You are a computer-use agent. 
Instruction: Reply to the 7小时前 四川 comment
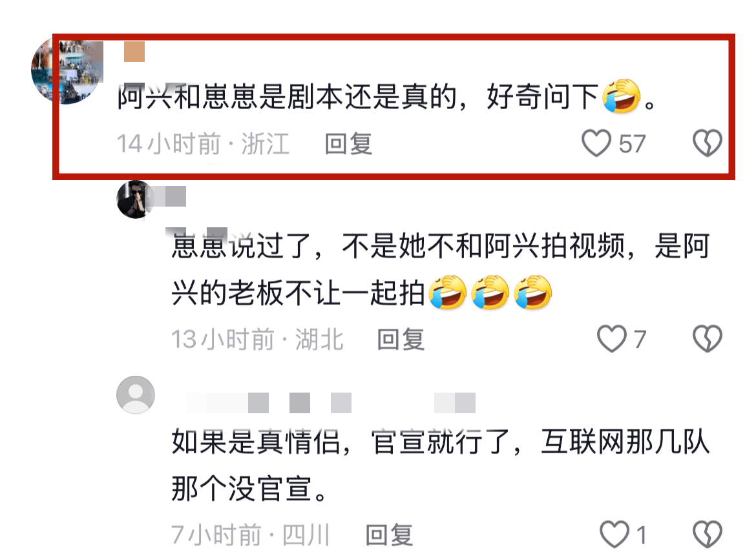coord(389,535)
